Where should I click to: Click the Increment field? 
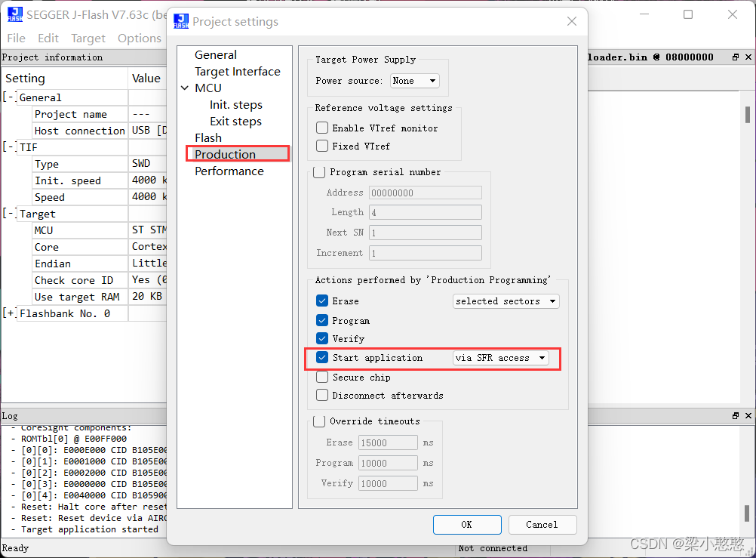[x=426, y=253]
